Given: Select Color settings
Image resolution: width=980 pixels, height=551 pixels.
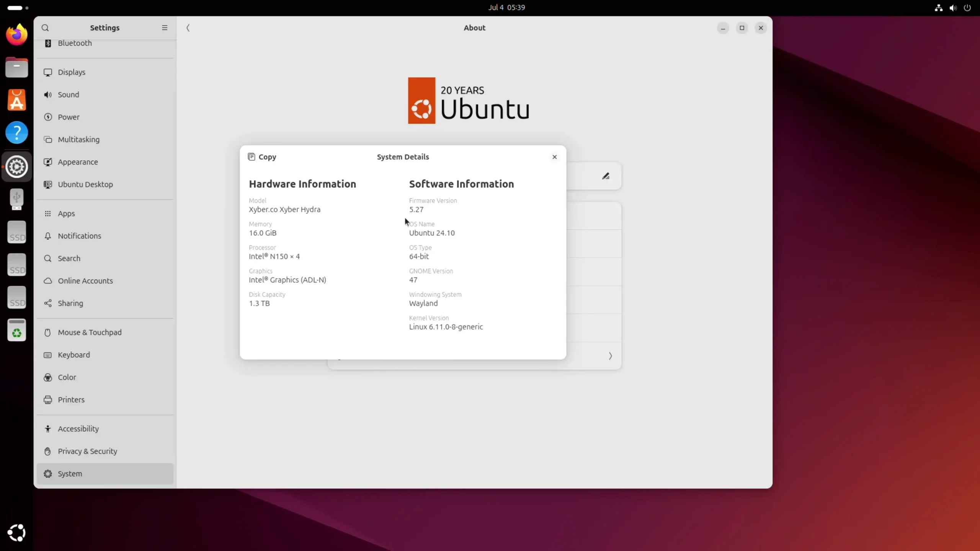Looking at the screenshot, I should 105,377.
